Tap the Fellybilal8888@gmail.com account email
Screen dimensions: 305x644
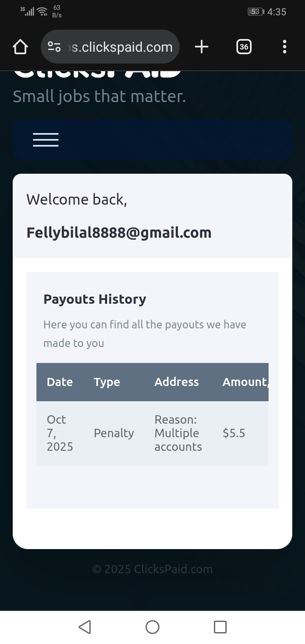click(x=119, y=233)
